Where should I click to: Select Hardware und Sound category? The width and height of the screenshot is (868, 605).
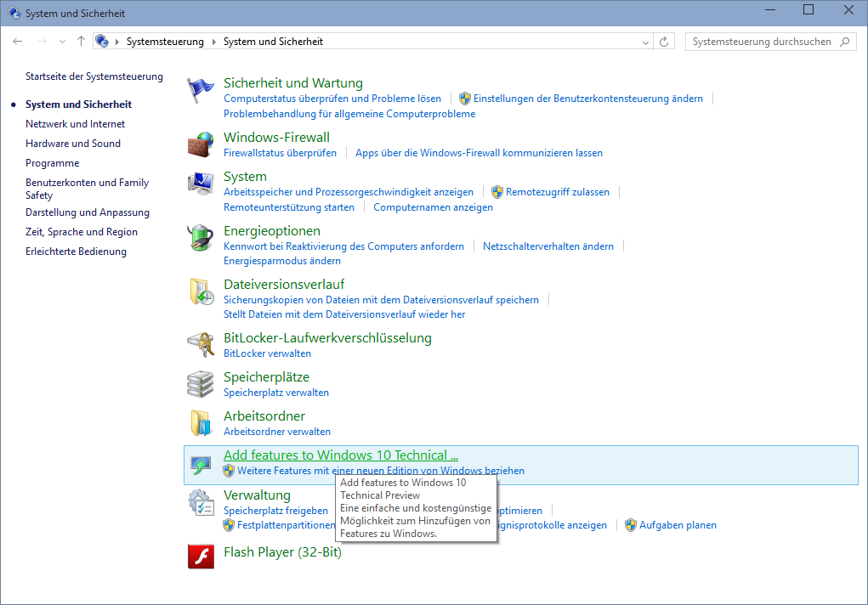(73, 144)
